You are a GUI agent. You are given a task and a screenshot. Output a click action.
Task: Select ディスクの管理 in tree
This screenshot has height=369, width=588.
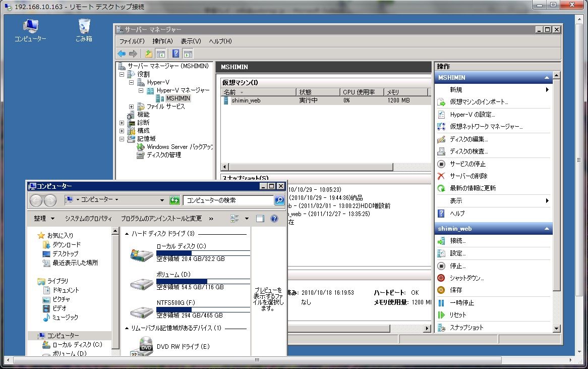pyautogui.click(x=163, y=155)
